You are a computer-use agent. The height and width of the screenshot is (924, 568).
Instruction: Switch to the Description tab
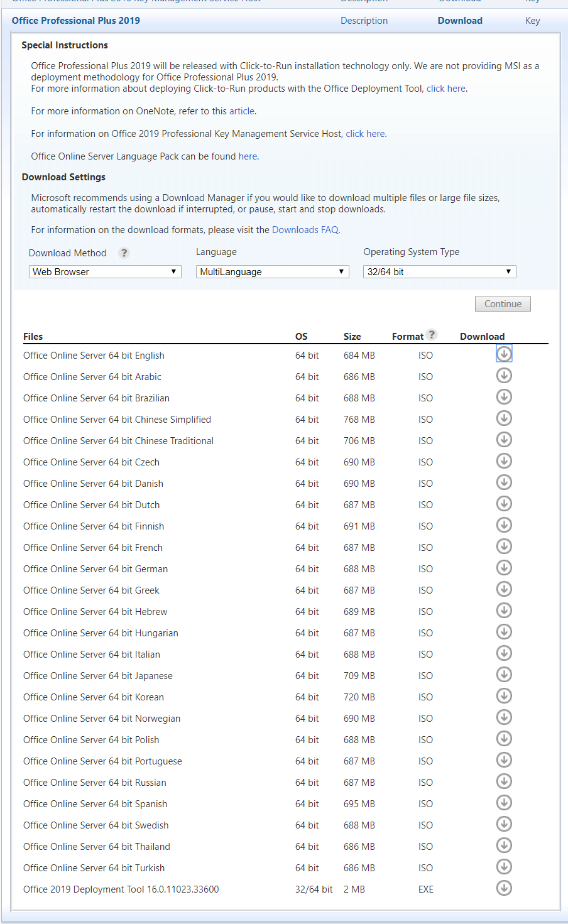tap(364, 21)
